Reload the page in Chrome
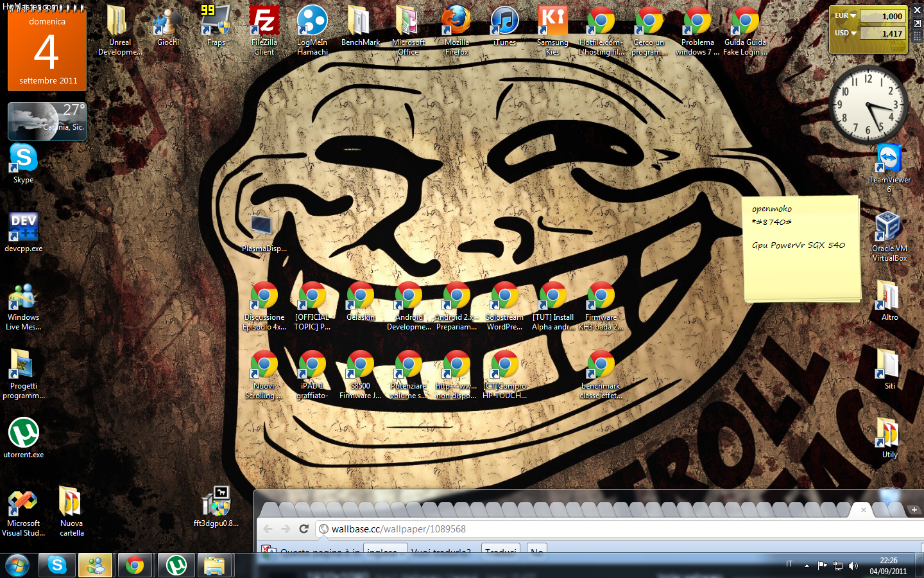 tap(304, 529)
